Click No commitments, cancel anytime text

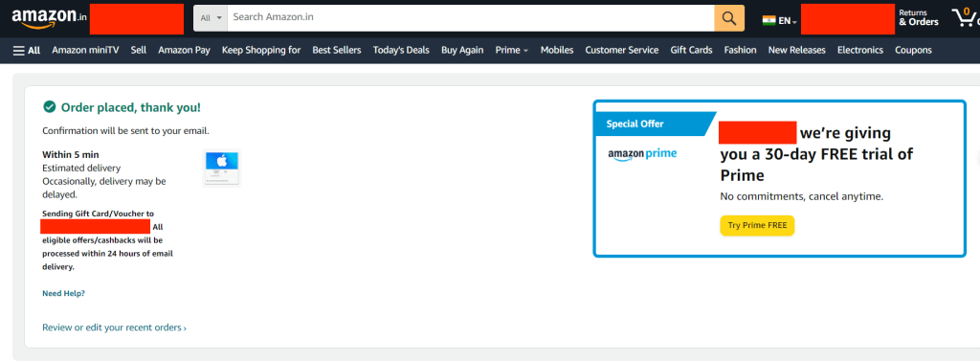click(x=802, y=196)
